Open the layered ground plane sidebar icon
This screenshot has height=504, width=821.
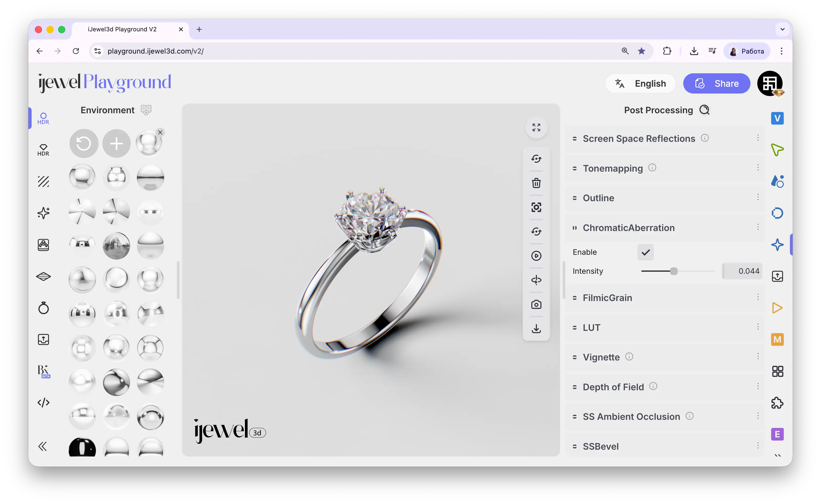pos(43,276)
